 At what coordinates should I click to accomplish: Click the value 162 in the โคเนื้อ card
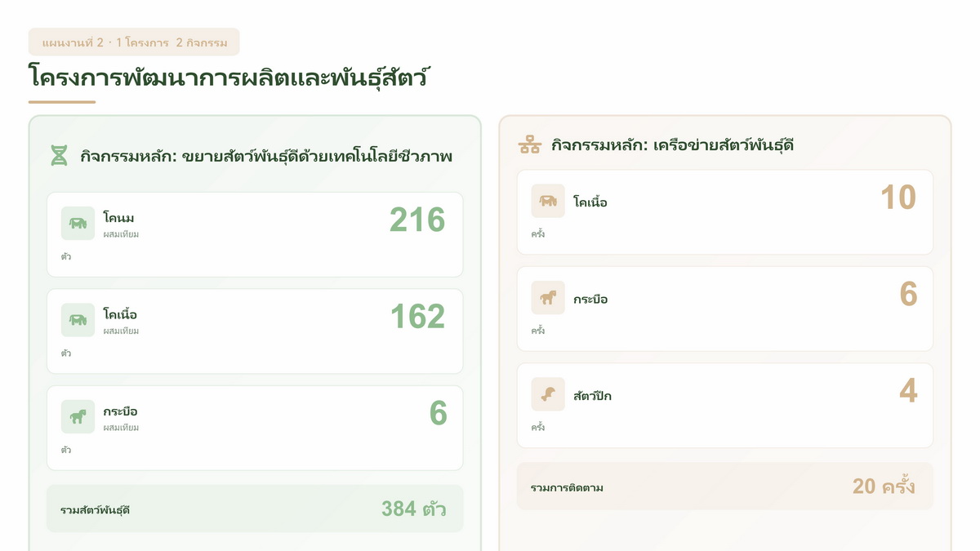point(416,317)
